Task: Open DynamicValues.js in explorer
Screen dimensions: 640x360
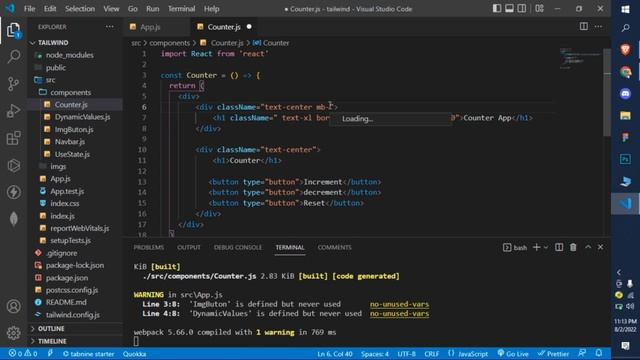Action: tap(82, 117)
